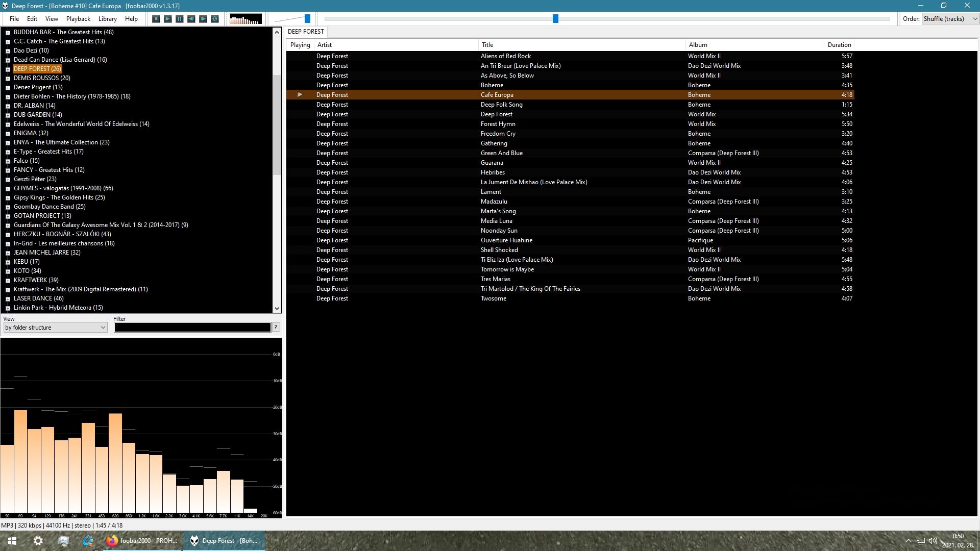
Task: Sort playlist by Album column header
Action: coord(753,45)
